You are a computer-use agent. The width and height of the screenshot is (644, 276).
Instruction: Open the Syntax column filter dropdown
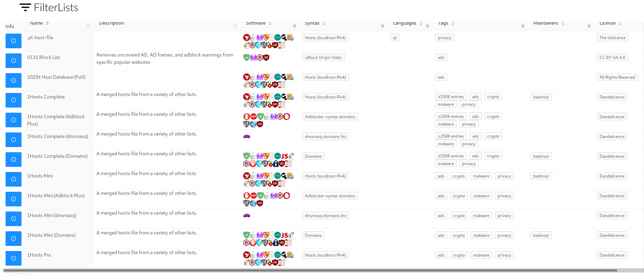click(382, 26)
